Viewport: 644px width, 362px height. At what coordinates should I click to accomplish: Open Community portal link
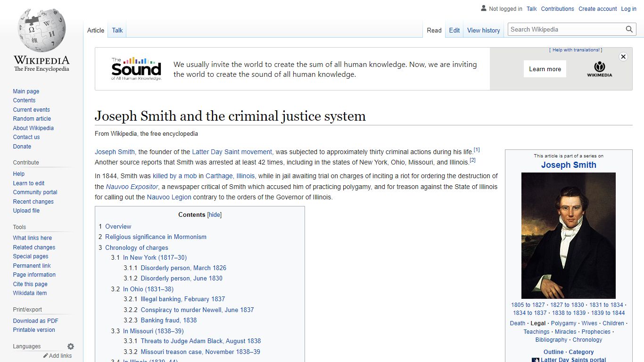click(35, 192)
